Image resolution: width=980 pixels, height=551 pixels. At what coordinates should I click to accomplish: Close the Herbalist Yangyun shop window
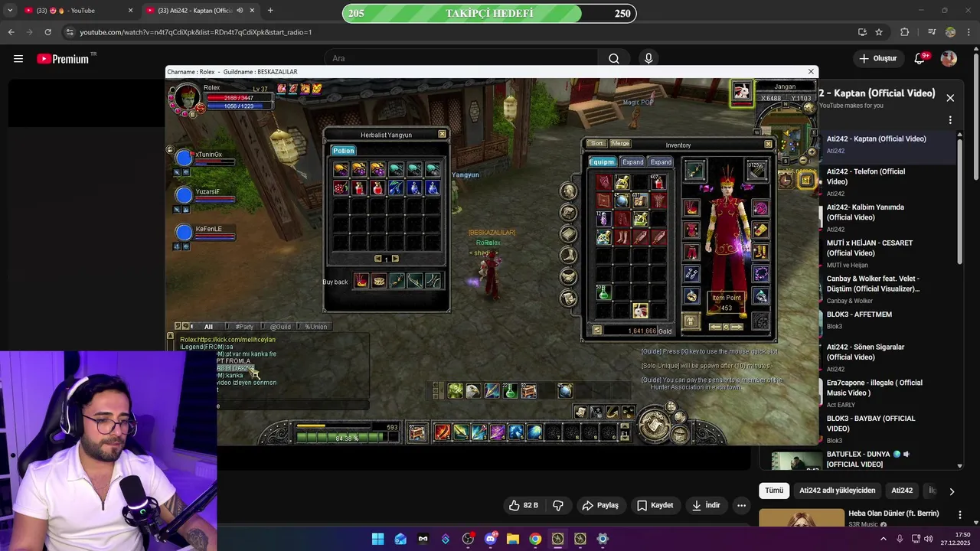[x=442, y=134]
